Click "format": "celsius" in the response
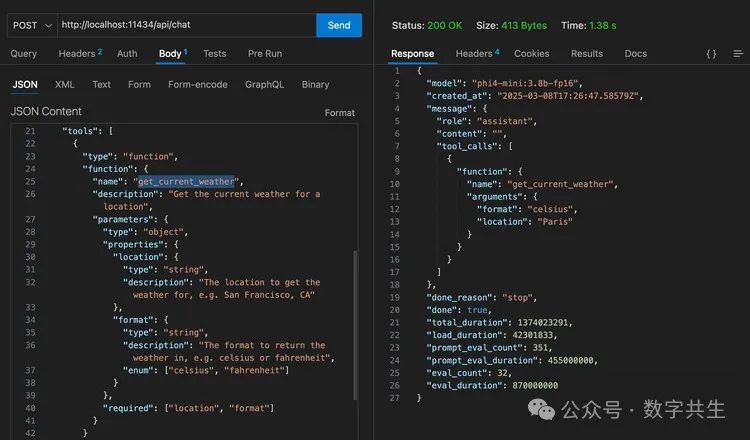 pos(527,209)
